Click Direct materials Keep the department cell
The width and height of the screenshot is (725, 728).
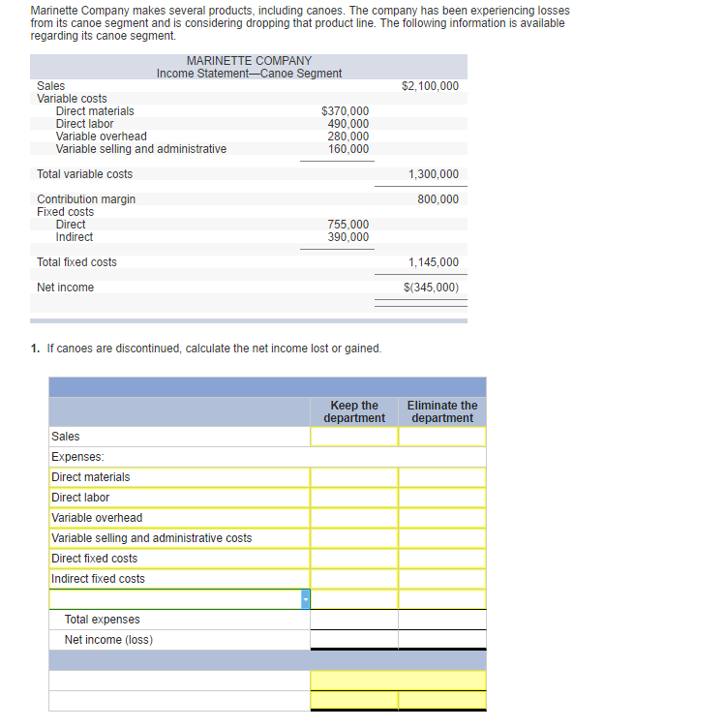pos(354,477)
